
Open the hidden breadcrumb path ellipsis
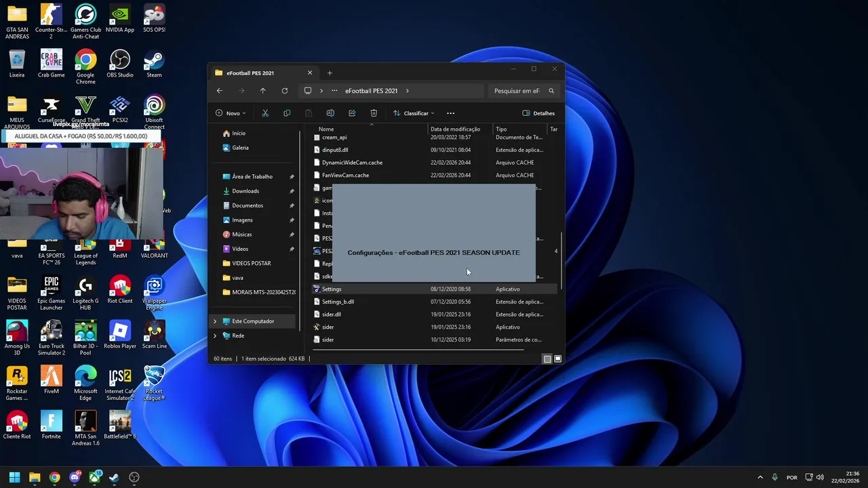(x=334, y=91)
